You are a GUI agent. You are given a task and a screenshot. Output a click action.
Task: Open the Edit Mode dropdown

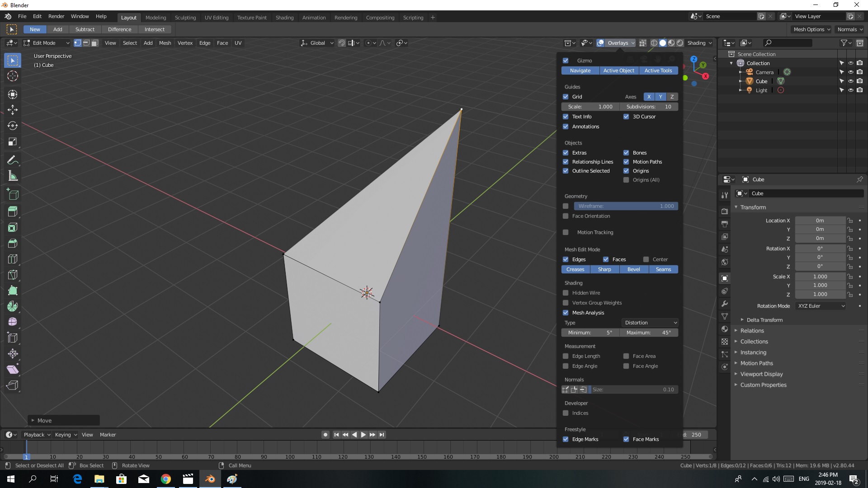click(47, 43)
